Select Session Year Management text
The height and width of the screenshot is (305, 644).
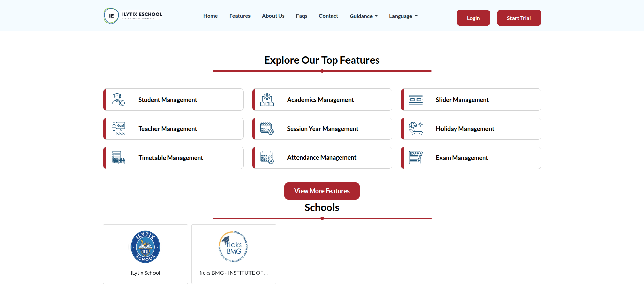pos(323,129)
